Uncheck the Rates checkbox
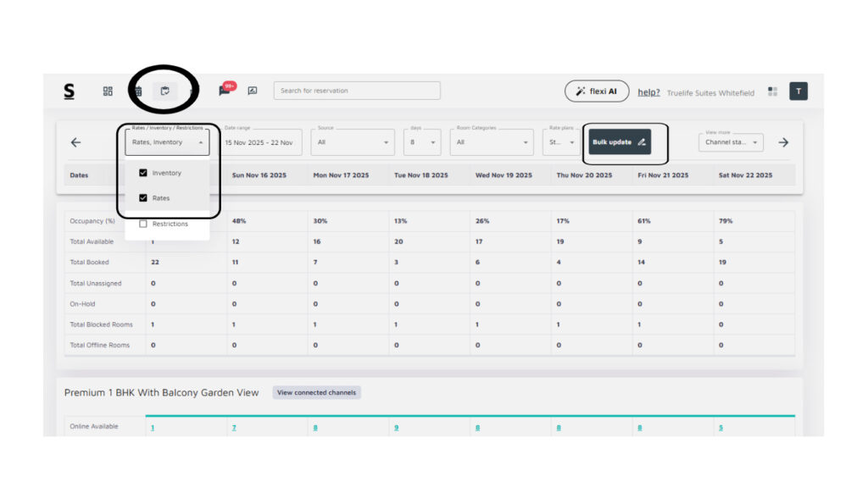Image resolution: width=868 pixels, height=488 pixels. (143, 198)
